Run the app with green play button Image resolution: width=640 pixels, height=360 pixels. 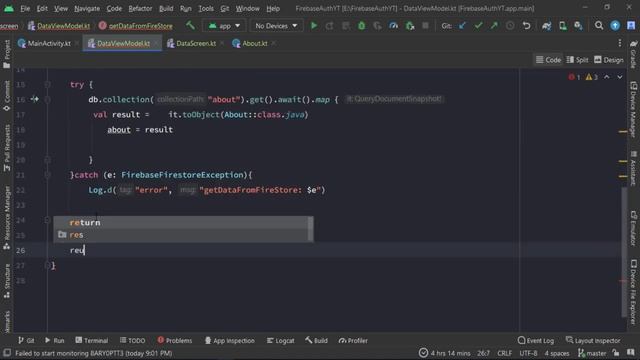pyautogui.click(x=314, y=26)
